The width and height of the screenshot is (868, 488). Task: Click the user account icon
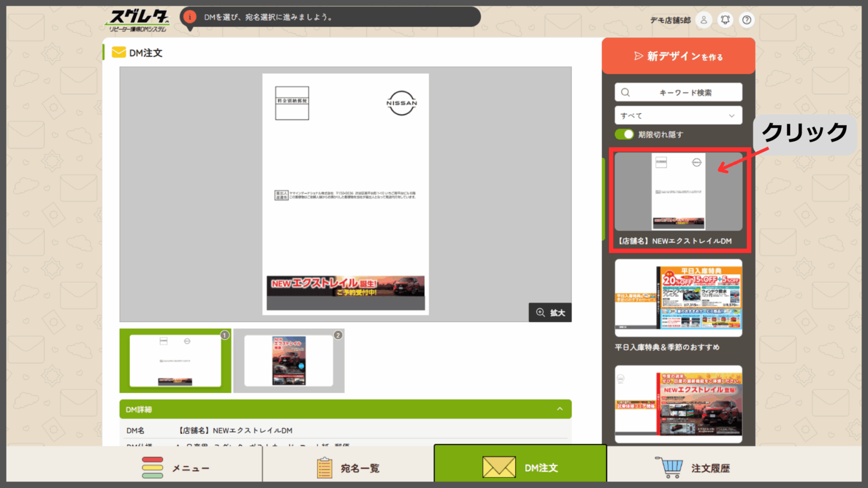[704, 20]
